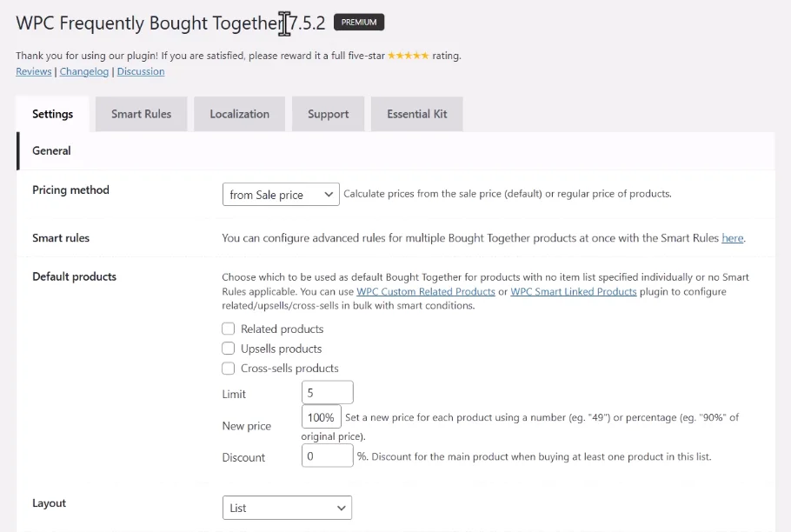Viewport: 791px width, 532px height.
Task: Open WPC Custom Related Products link
Action: pyautogui.click(x=426, y=291)
